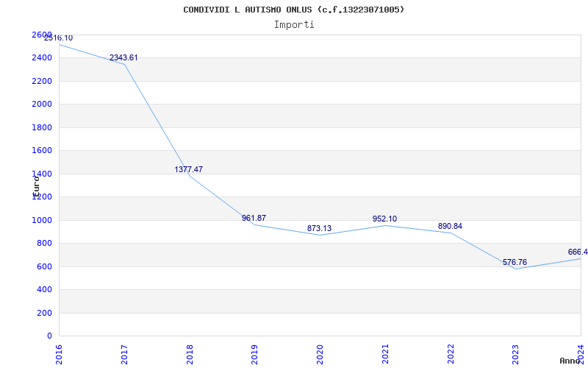Select the data label 576.76
This screenshot has height=368, width=588.
515,263
